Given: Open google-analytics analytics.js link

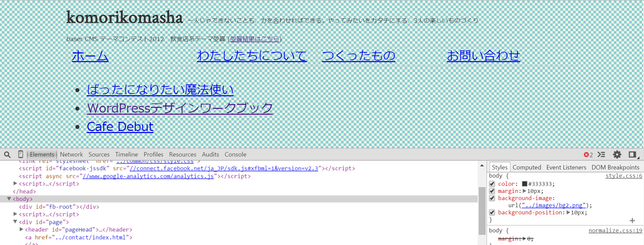Looking at the screenshot, I should (148, 176).
